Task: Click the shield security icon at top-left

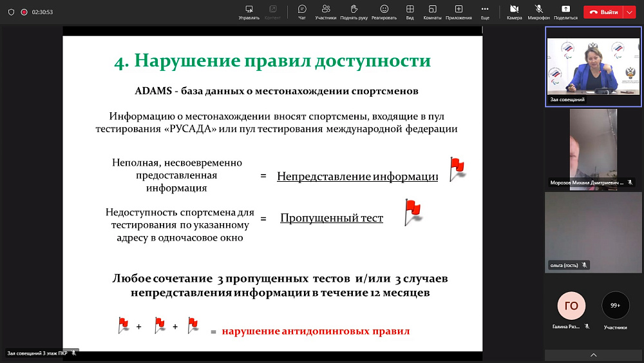Action: coord(11,12)
